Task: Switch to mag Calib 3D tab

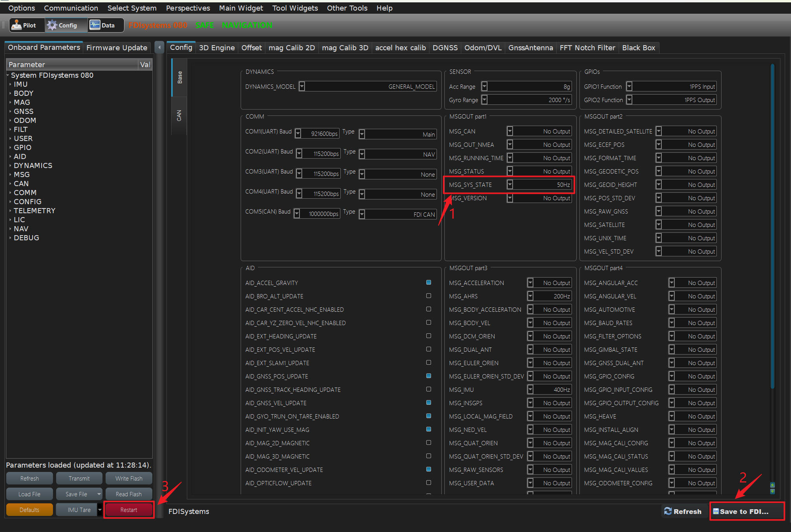Action: pos(345,48)
